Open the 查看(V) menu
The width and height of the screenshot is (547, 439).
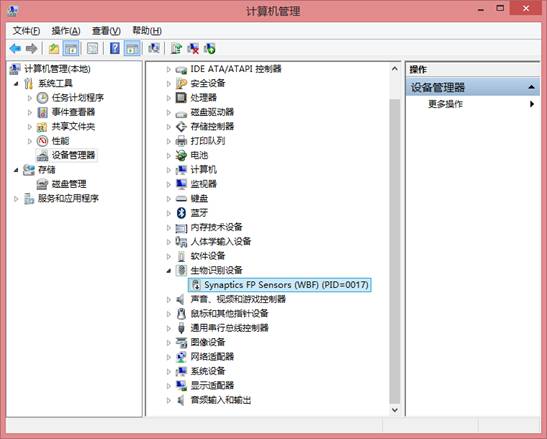click(x=106, y=31)
